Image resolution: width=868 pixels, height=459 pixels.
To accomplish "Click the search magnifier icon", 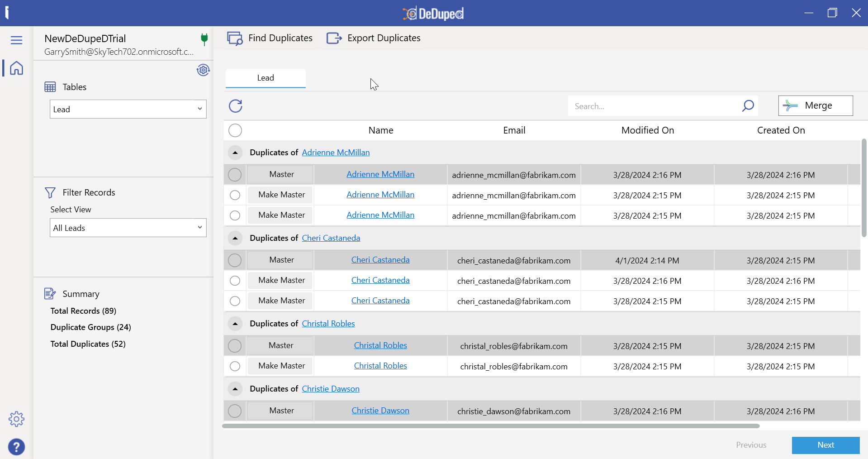I will click(748, 106).
